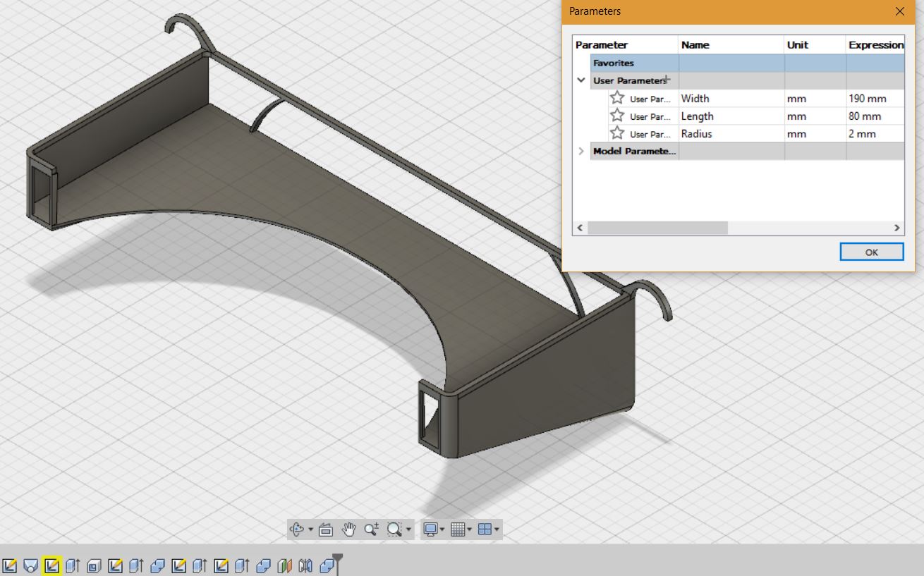The image size is (924, 576).
Task: Select the Shell feature box icon in timeline
Action: (x=94, y=565)
